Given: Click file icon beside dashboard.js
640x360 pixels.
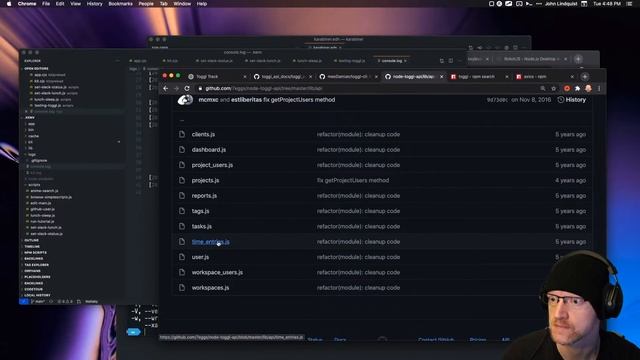Looking at the screenshot, I should tap(182, 150).
